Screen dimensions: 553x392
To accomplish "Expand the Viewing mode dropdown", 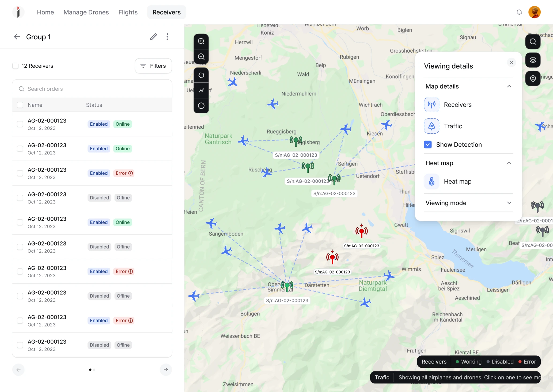I will click(x=509, y=203).
